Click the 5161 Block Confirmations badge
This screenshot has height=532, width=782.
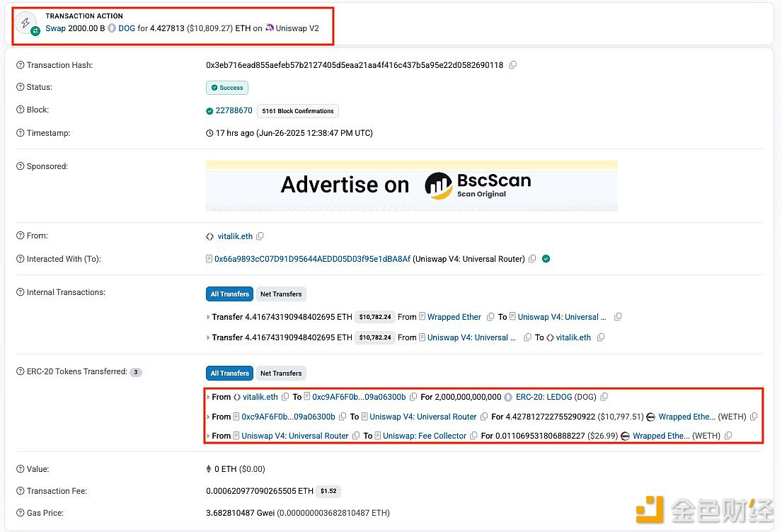297,111
